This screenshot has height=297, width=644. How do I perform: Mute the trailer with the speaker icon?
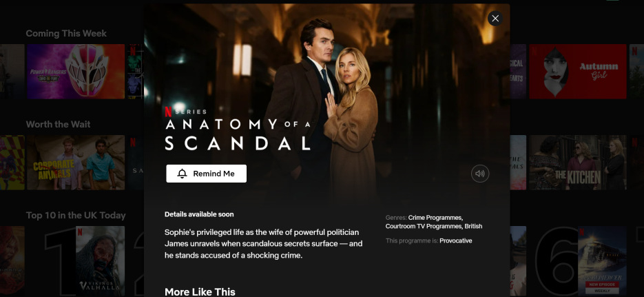[479, 174]
